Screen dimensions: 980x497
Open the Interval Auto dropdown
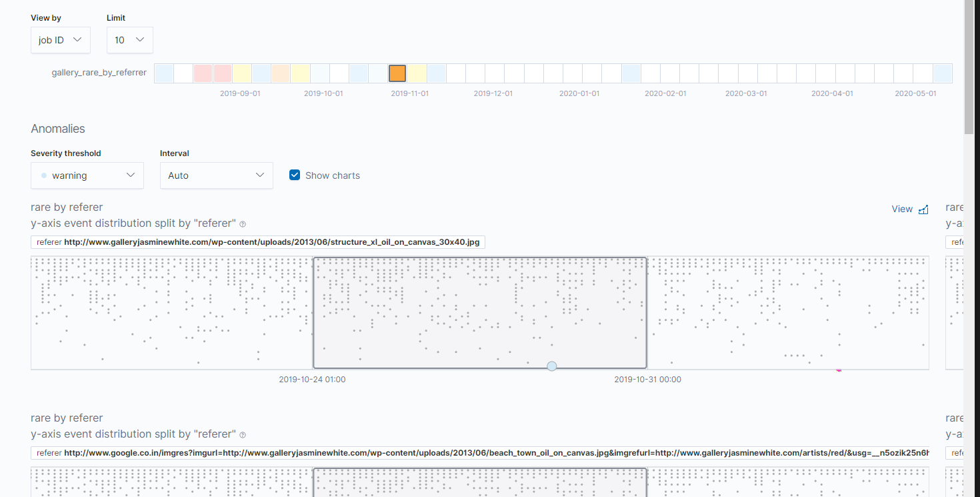(217, 175)
